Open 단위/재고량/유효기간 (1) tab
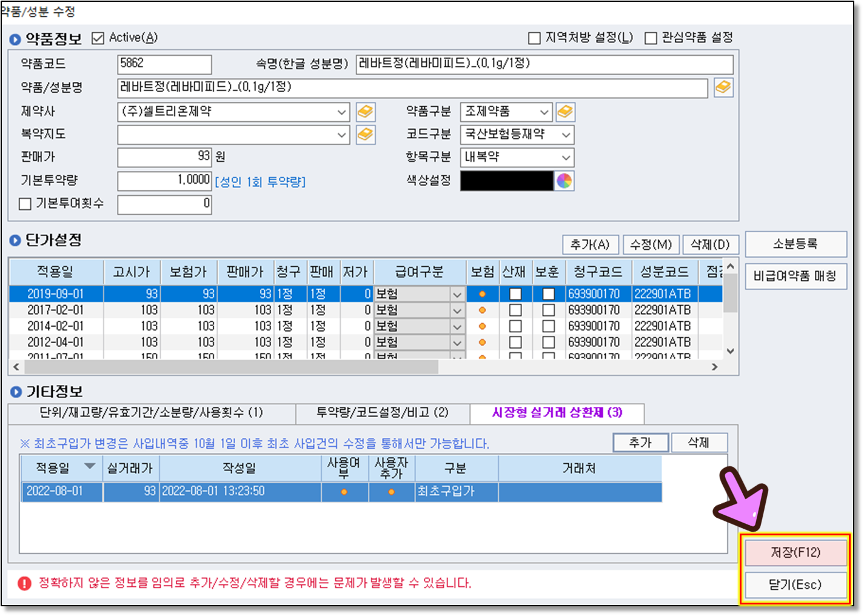Screen dimensions: 864x616 (x=151, y=413)
